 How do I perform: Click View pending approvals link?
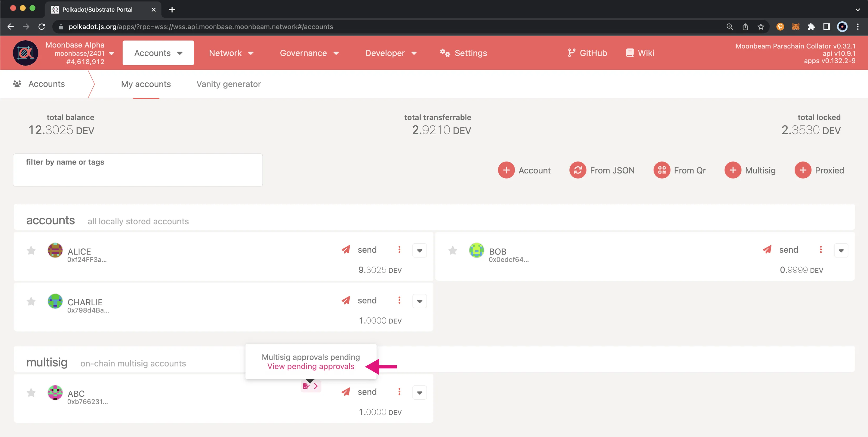pyautogui.click(x=310, y=366)
